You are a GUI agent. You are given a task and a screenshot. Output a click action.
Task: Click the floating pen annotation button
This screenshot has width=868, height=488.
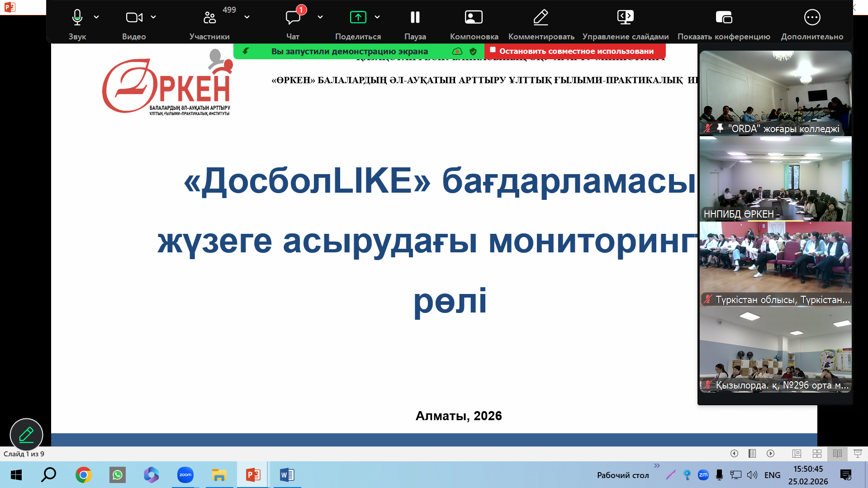(x=26, y=435)
